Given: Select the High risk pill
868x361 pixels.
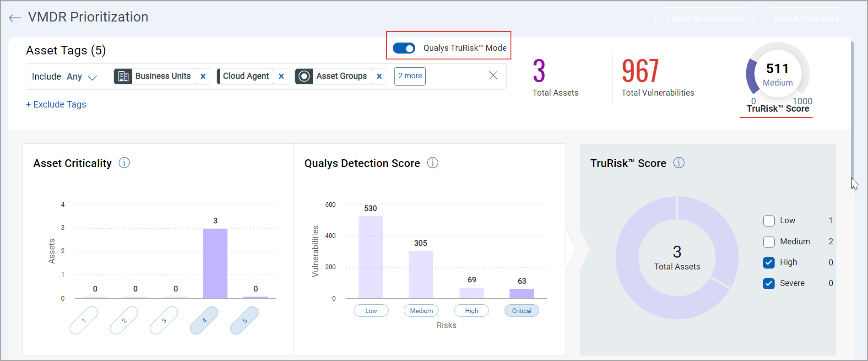Looking at the screenshot, I should [472, 311].
